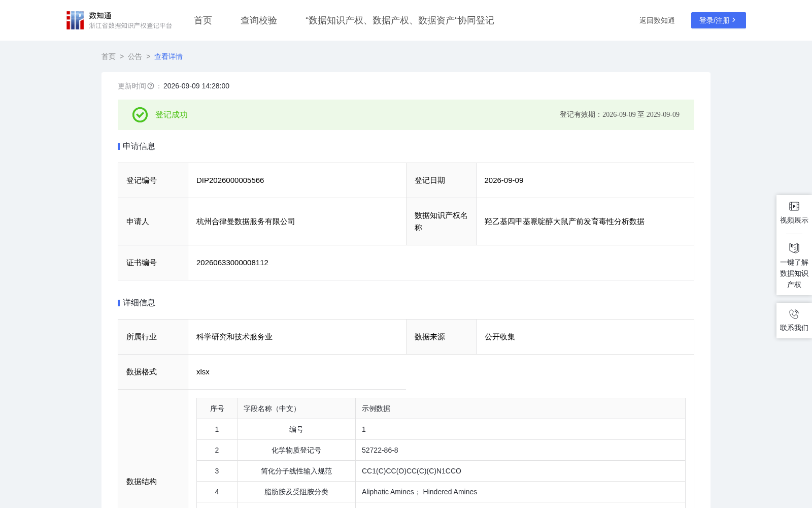Image resolution: width=812 pixels, height=508 pixels.
Task: Click the 公开收集 data source value
Action: click(x=500, y=337)
